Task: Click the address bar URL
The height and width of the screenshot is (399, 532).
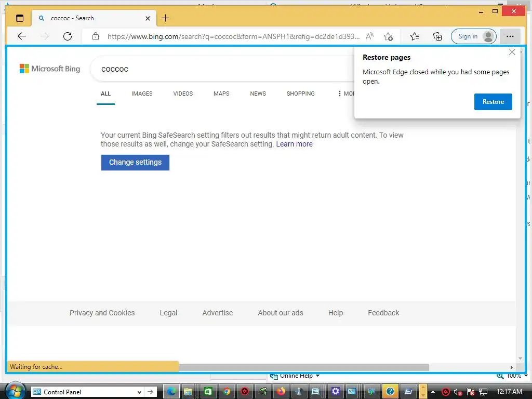Action: tap(233, 36)
